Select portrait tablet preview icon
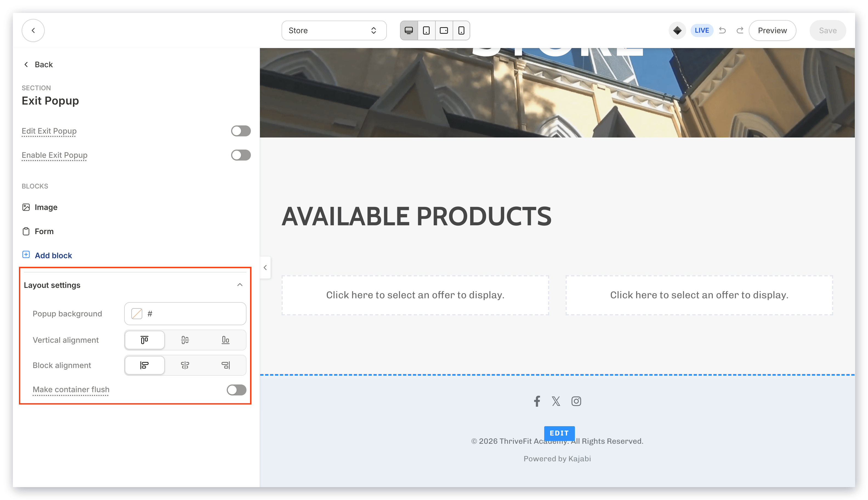Image resolution: width=868 pixels, height=500 pixels. [x=426, y=30]
